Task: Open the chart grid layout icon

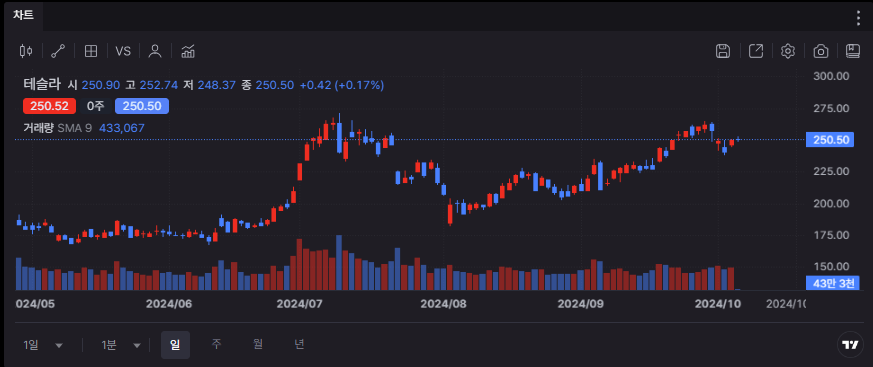Action: point(91,51)
